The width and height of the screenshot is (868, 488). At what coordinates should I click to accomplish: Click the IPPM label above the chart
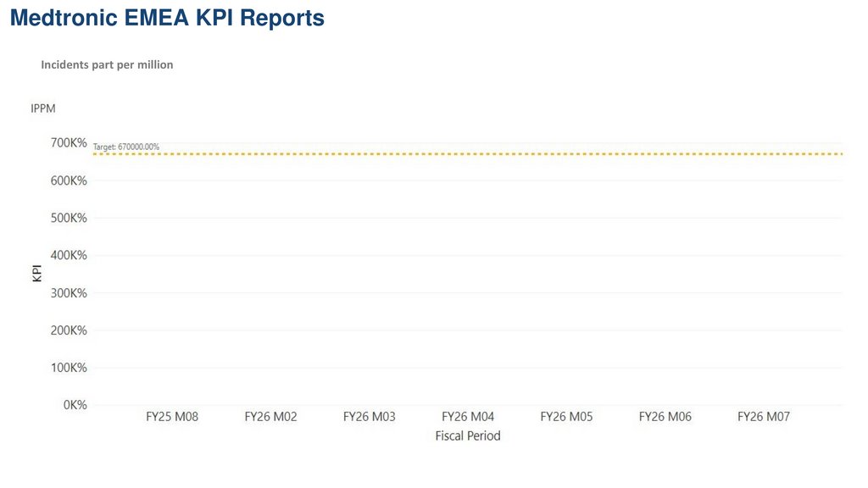pos(42,108)
